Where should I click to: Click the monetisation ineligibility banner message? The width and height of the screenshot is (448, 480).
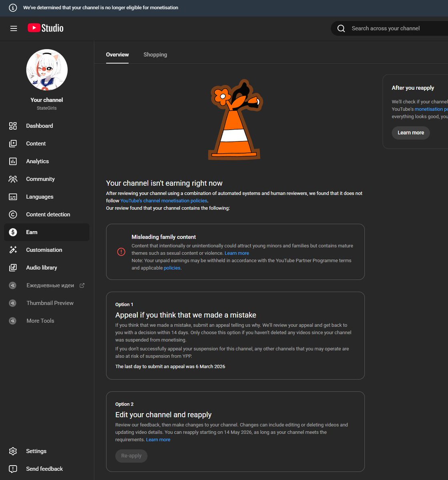[101, 8]
